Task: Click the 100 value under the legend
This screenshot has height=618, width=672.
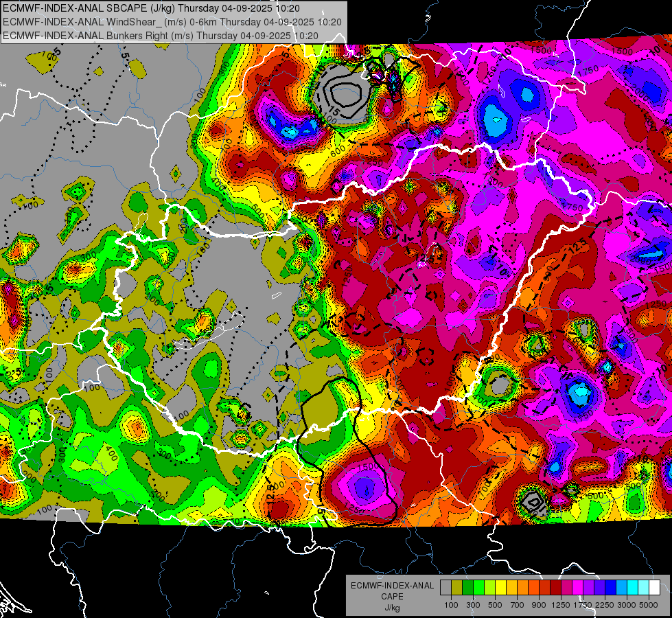Action: pos(451,605)
